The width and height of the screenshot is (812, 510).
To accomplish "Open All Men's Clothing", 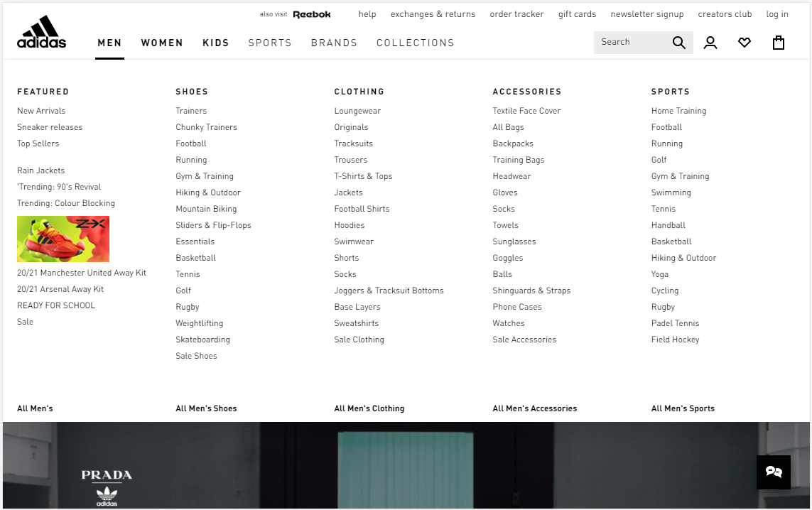I will pyautogui.click(x=369, y=408).
